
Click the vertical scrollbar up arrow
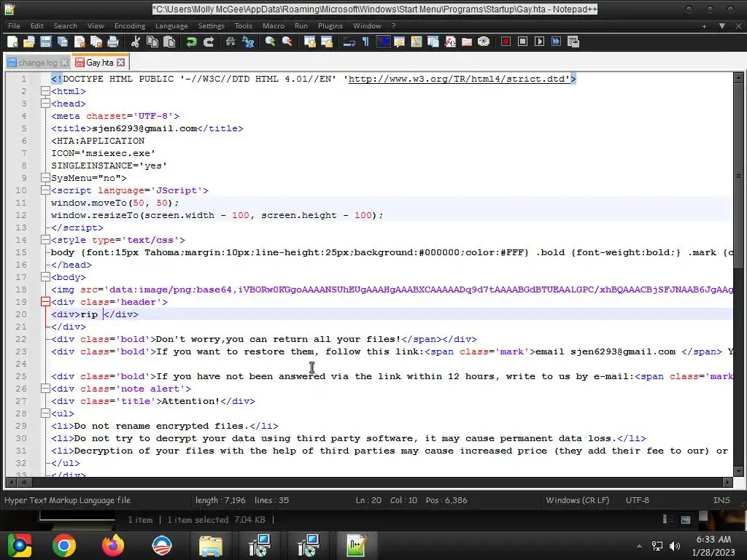[x=738, y=77]
